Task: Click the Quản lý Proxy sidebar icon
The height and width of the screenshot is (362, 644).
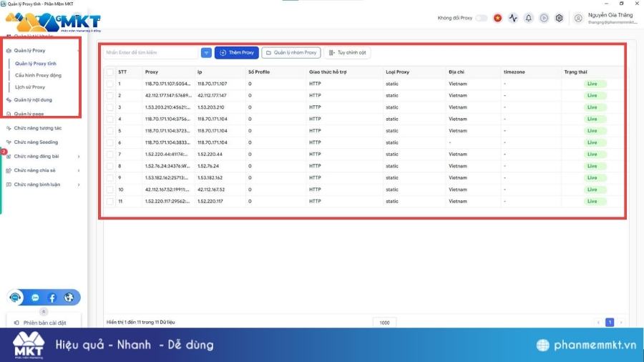Action: (9, 51)
